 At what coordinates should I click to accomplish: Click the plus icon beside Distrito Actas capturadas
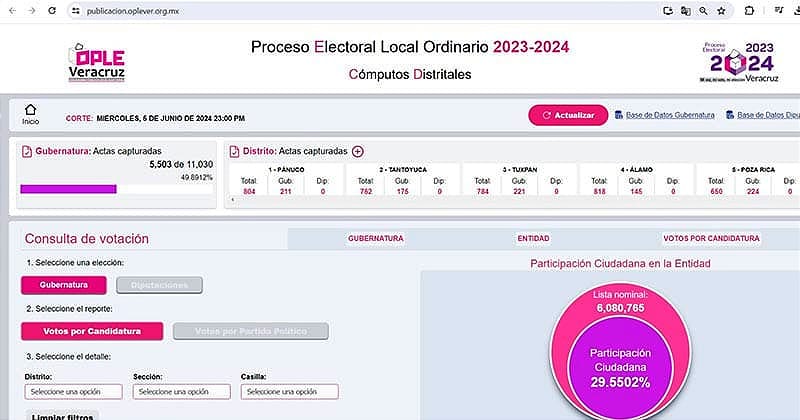[x=358, y=151]
